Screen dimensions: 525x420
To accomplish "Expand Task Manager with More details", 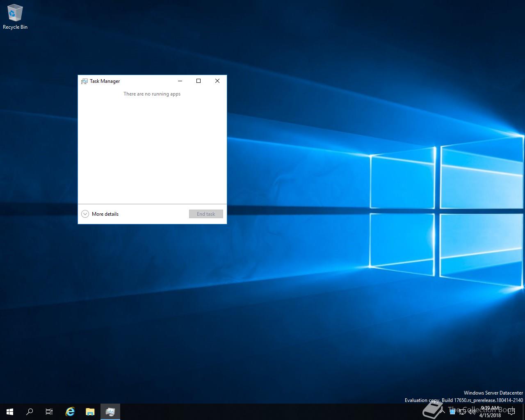I will pos(100,214).
